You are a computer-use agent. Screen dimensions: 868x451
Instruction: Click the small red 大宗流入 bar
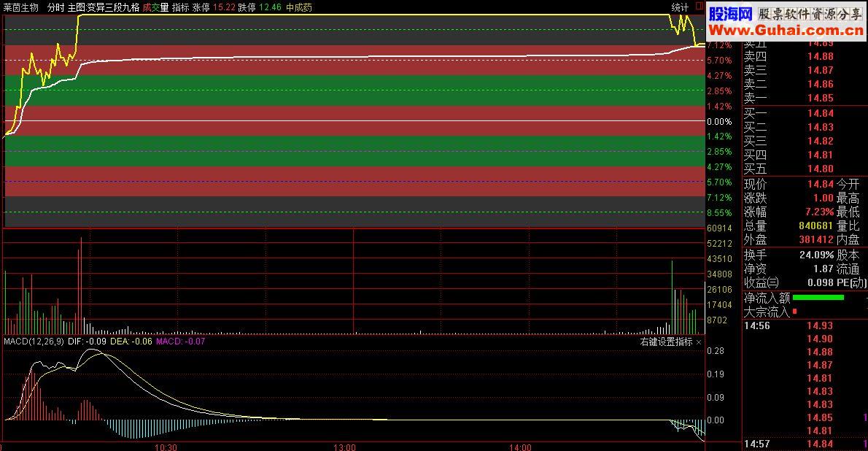(795, 312)
